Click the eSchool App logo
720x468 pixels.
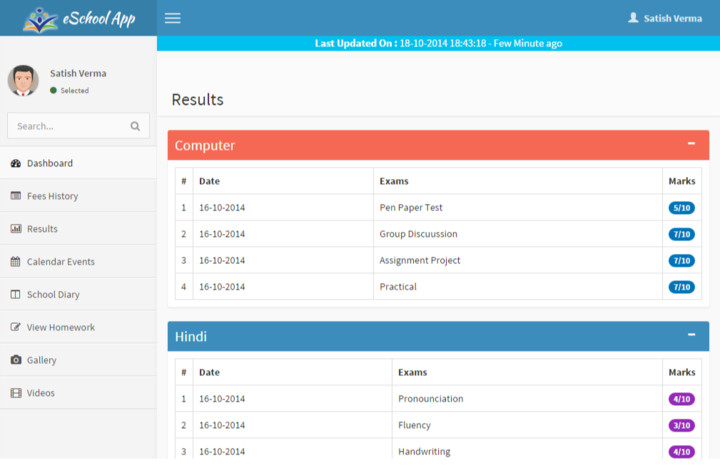click(79, 19)
